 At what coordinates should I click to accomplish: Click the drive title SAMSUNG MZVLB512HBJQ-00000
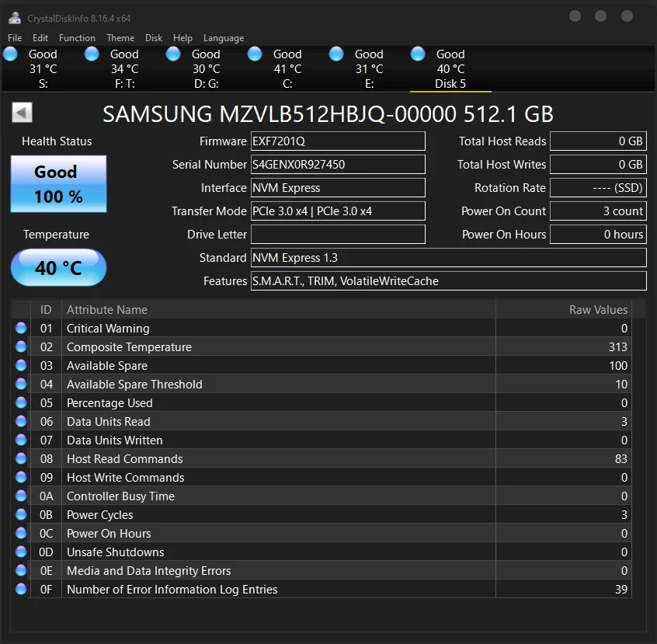(280, 114)
